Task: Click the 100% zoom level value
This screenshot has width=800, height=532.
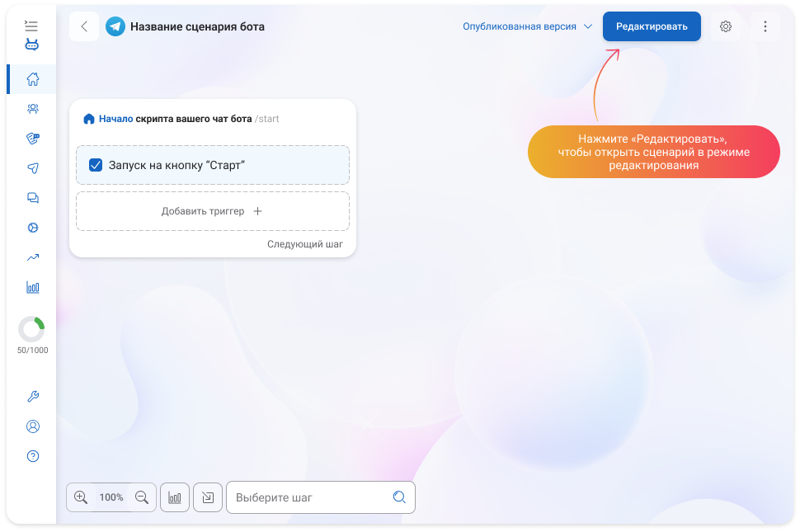Action: (111, 497)
